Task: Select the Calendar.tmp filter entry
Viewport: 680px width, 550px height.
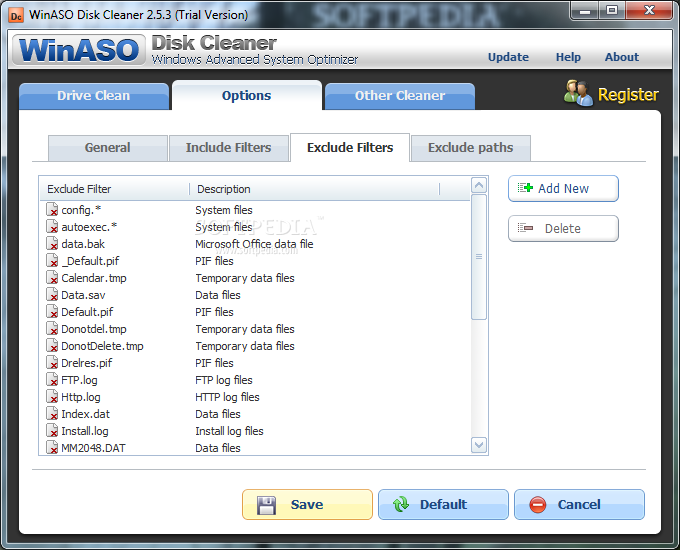Action: tap(255, 278)
